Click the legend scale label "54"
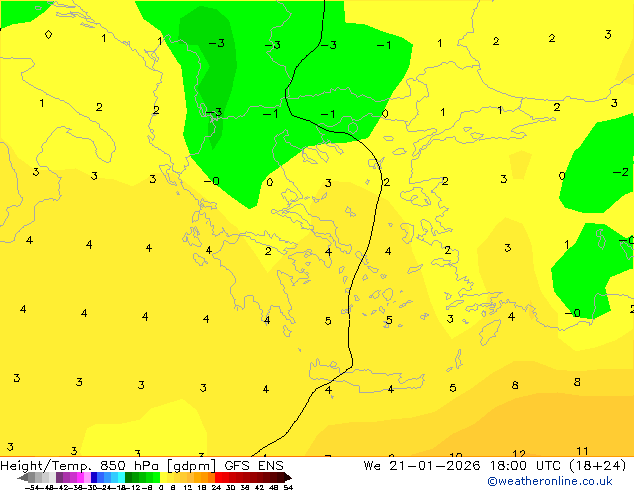634x490 pixels. pos(288,487)
